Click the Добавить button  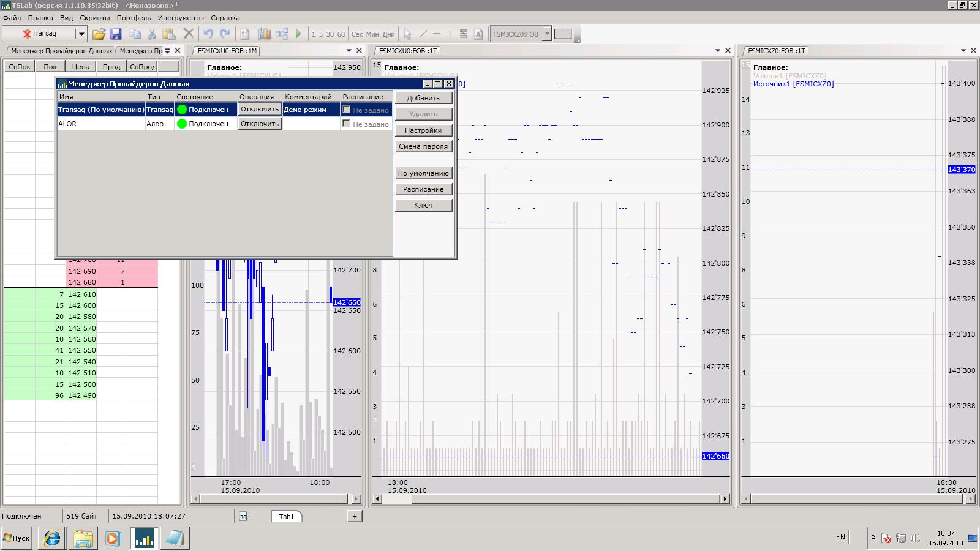pos(423,98)
